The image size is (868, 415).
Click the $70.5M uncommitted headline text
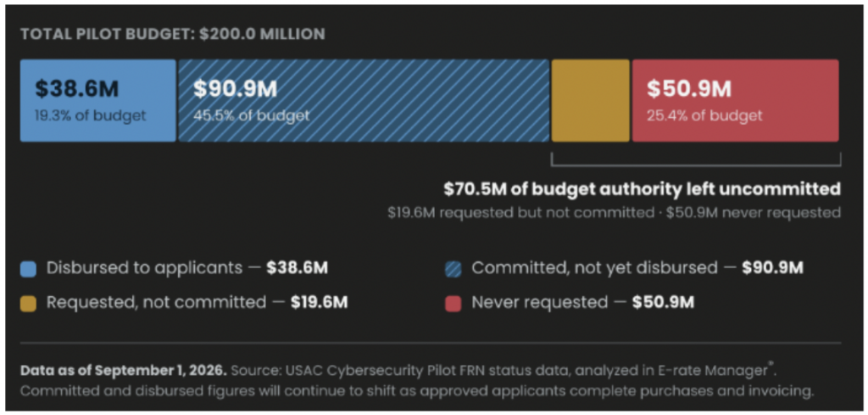[x=643, y=189]
